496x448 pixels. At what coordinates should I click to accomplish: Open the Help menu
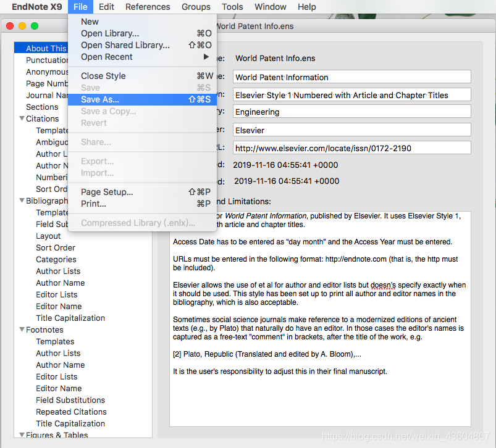[x=306, y=7]
